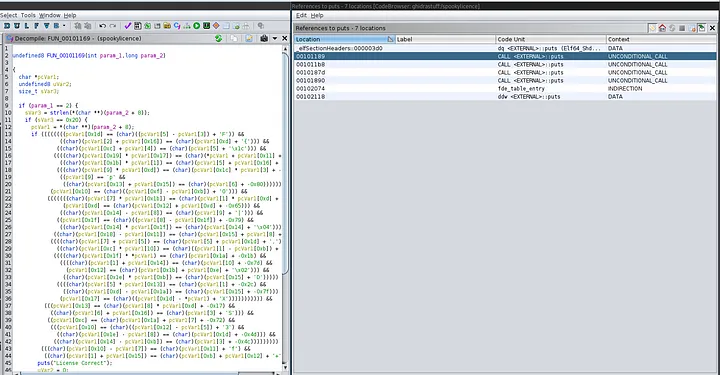Click the Bytes viewer toolbar icon

pos(137,26)
